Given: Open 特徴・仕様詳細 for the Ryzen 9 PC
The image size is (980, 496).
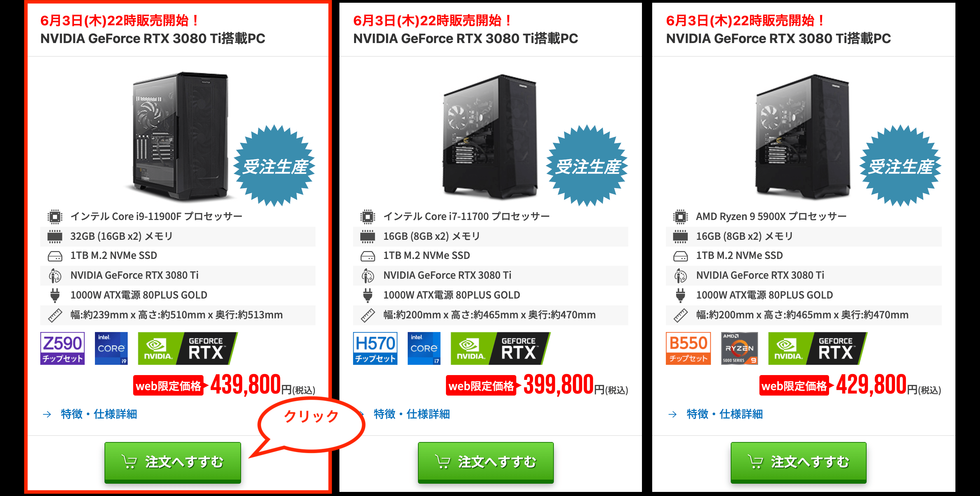Looking at the screenshot, I should 724,414.
